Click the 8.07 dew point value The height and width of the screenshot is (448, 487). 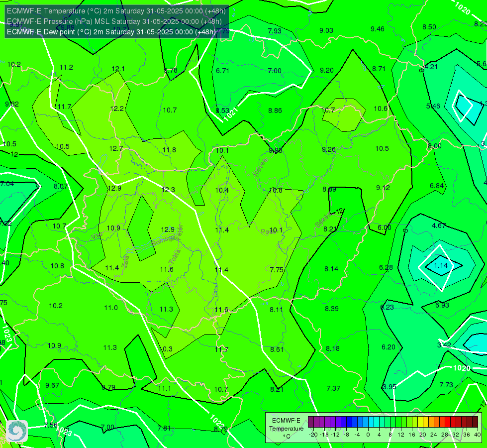(x=61, y=186)
